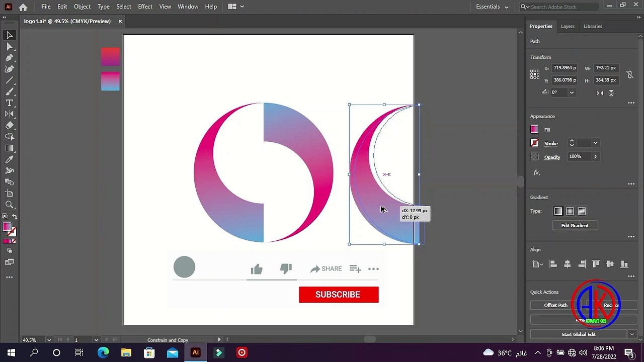Open the Effect menu
Screen dimensions: 644x362
[x=145, y=7]
